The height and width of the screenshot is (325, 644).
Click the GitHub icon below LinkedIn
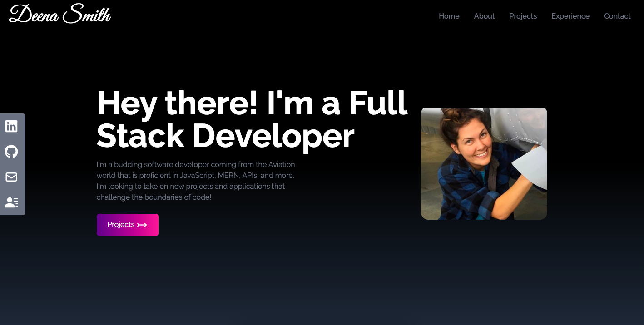point(11,152)
